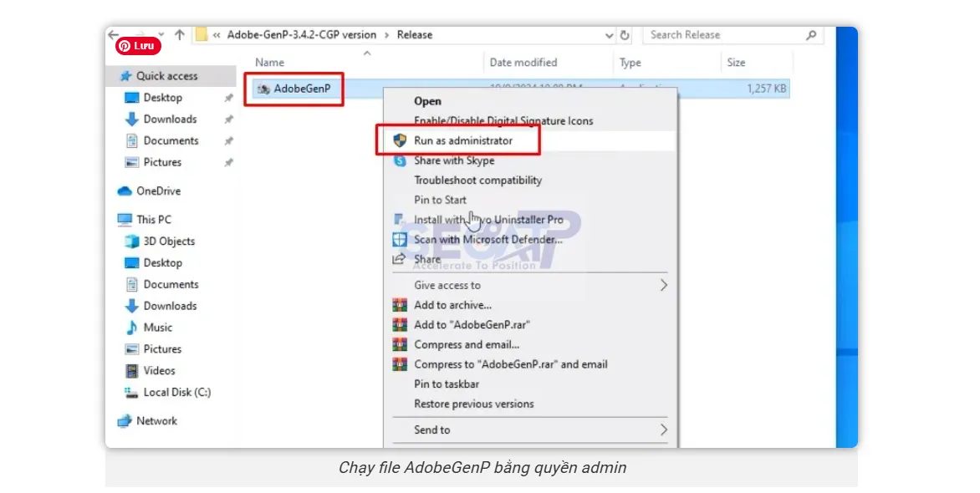
Task: Open pinned Pictures under Quick access
Action: (x=162, y=162)
